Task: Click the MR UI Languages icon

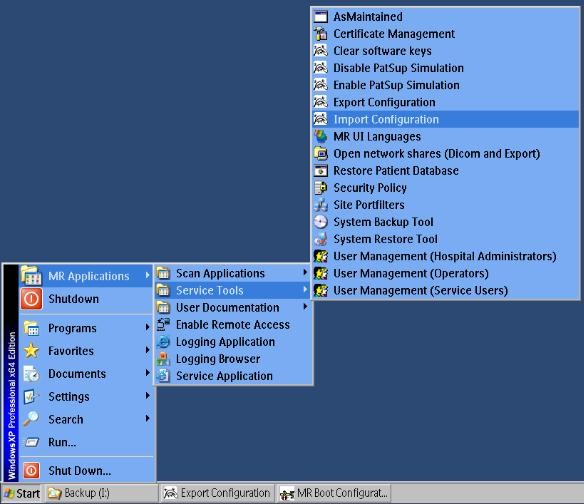Action: [320, 136]
